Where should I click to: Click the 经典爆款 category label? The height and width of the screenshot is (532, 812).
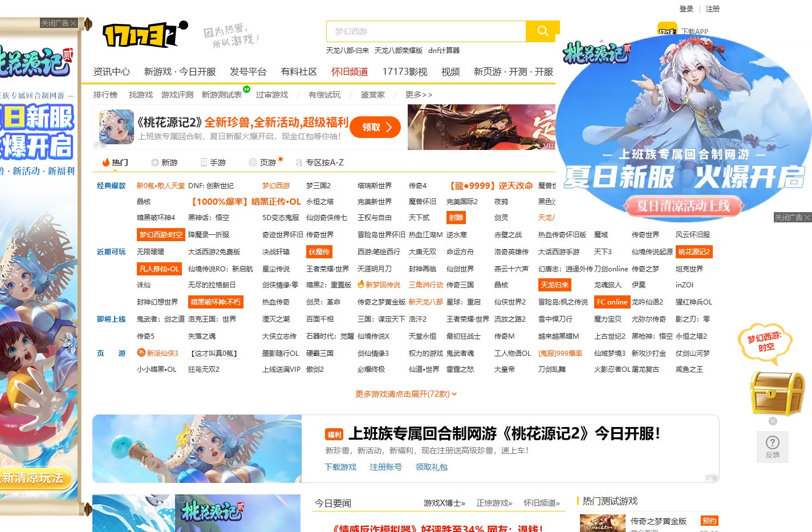[111, 186]
